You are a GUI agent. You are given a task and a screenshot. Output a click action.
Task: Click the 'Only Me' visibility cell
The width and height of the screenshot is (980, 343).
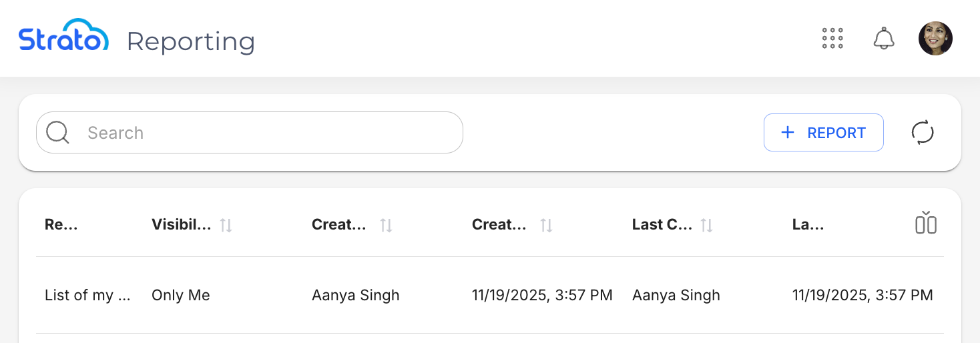(181, 295)
